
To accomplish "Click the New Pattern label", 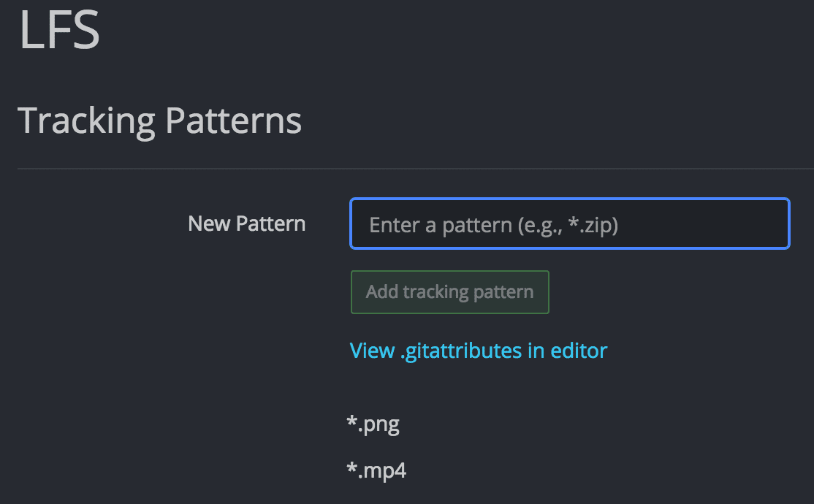I will click(x=246, y=224).
